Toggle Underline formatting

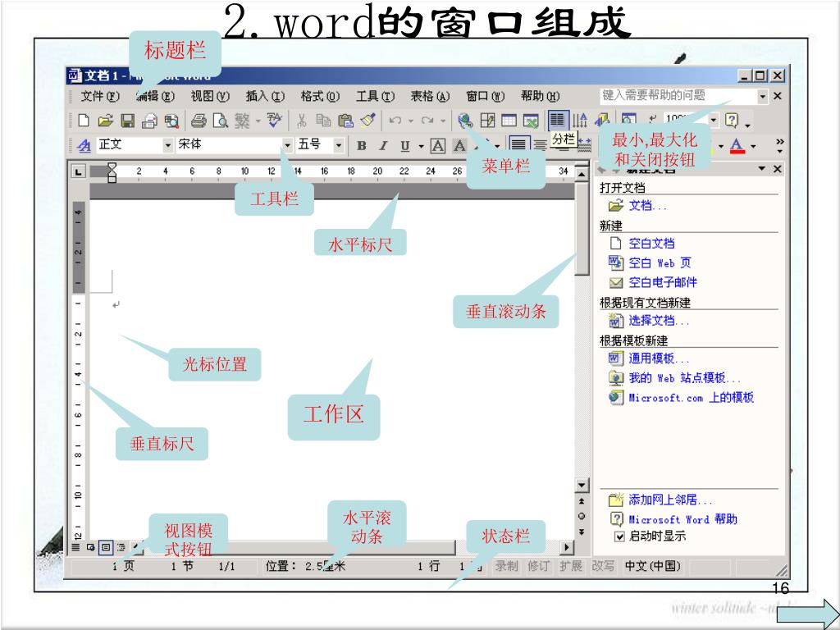pyautogui.click(x=405, y=146)
